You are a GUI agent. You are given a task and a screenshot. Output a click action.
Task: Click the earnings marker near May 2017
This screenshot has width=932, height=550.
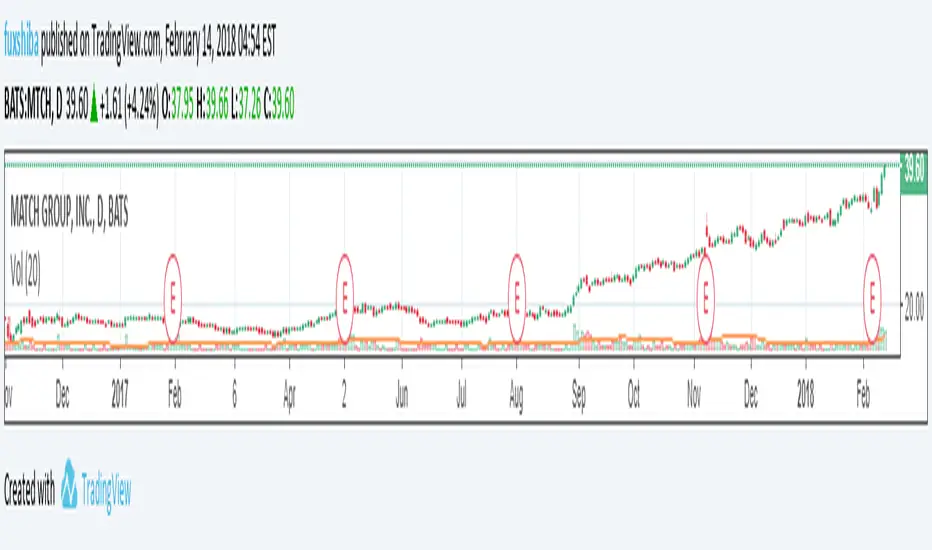pos(345,298)
